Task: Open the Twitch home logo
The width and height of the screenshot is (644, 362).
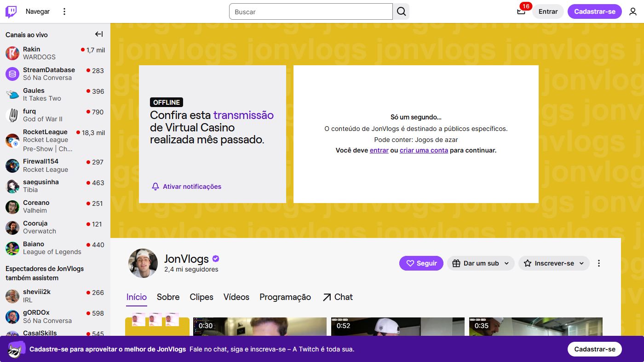Action: (x=11, y=11)
